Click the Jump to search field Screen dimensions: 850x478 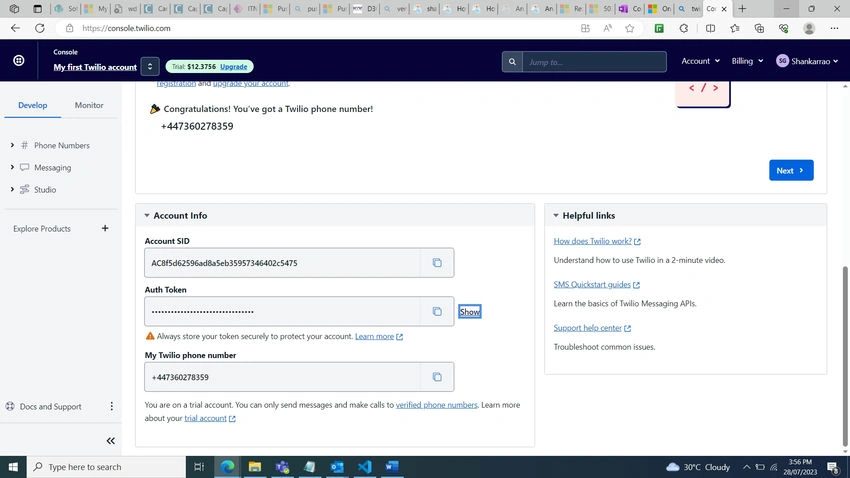coord(594,62)
